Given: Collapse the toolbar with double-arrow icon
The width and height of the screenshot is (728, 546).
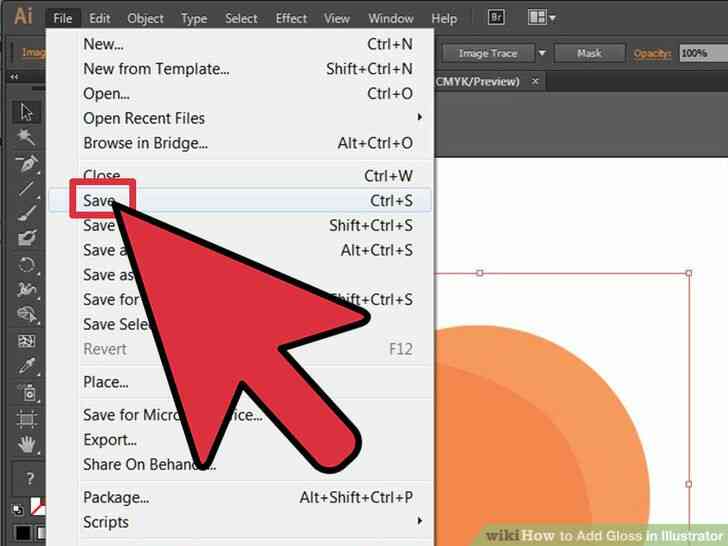Looking at the screenshot, I should click(x=14, y=77).
